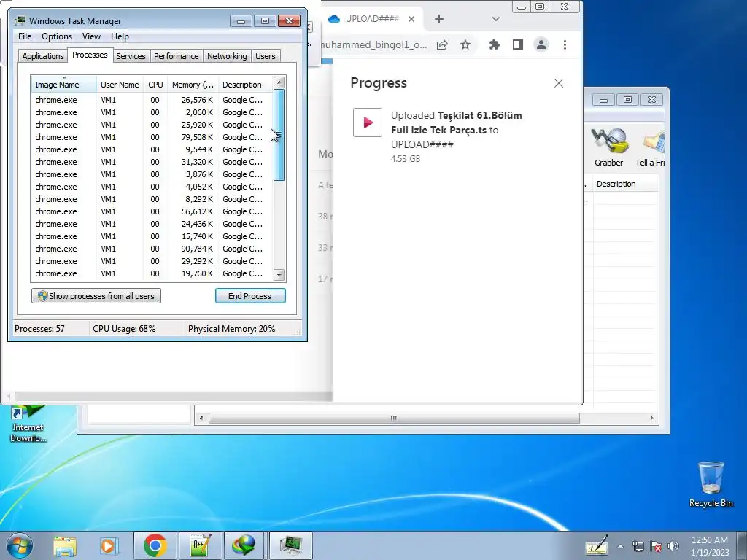Open a new Chrome tab
Image resolution: width=747 pixels, height=560 pixels.
pyautogui.click(x=439, y=19)
